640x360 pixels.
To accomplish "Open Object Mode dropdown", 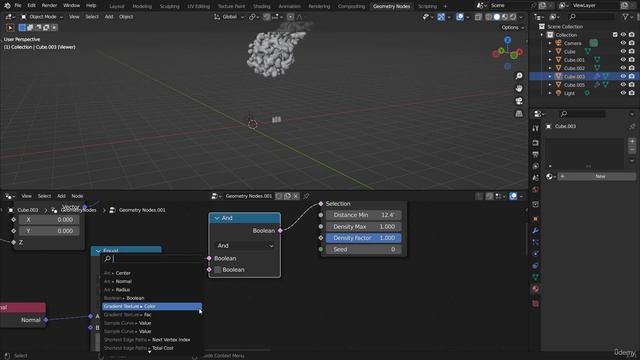I will coord(42,17).
